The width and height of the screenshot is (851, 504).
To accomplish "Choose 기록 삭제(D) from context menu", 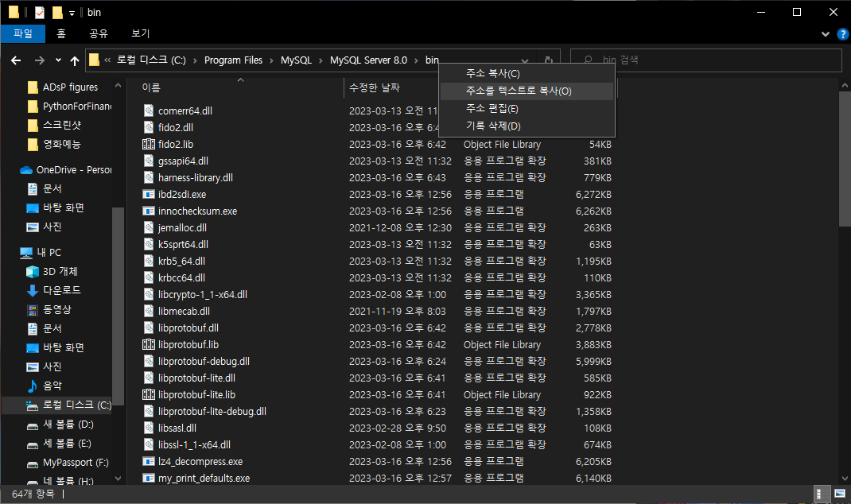I will pos(527,126).
